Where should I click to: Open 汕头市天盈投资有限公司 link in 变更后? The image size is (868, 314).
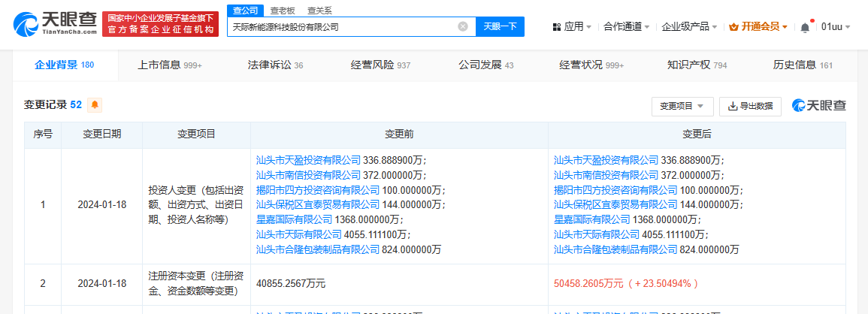[606, 161]
